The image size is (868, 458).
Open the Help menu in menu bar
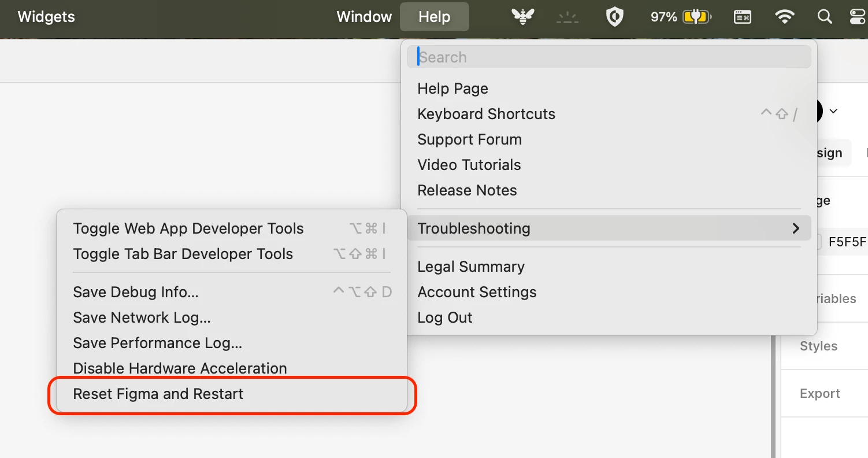click(434, 17)
